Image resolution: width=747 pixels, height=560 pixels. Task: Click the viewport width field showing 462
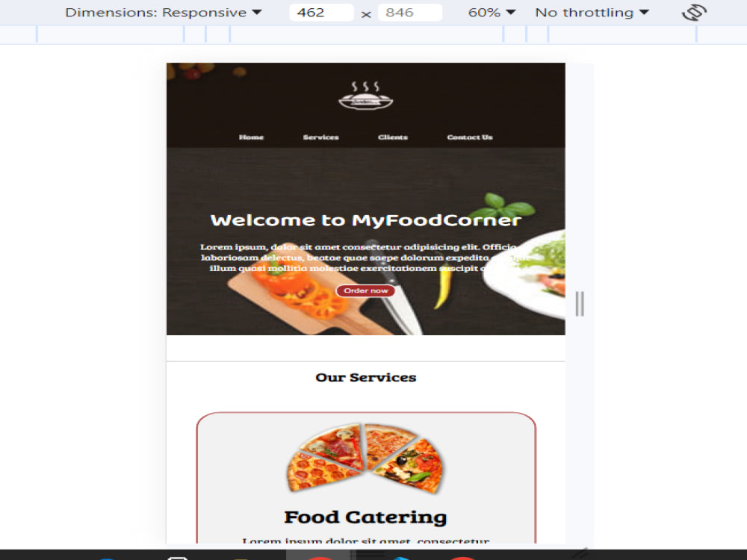coord(321,13)
